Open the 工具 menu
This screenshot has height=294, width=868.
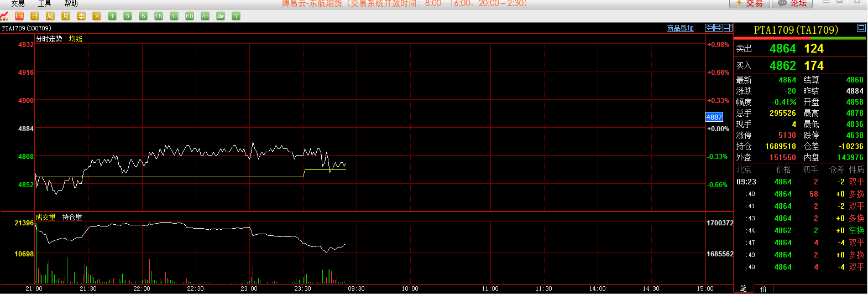click(x=44, y=3)
